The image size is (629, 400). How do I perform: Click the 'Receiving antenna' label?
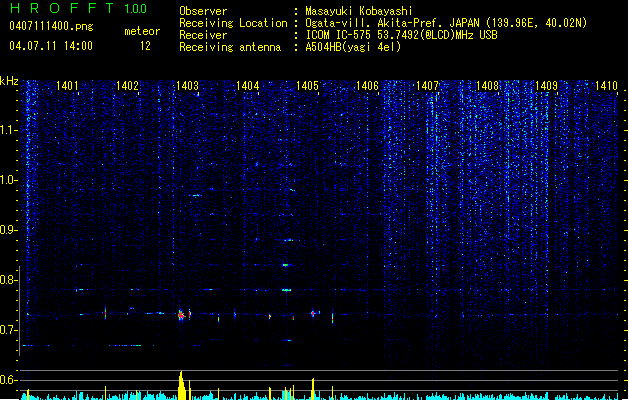[230, 47]
